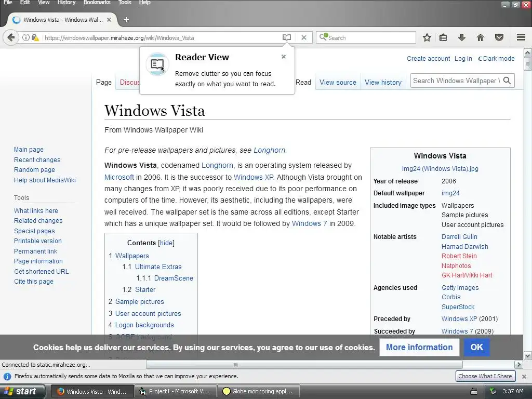Dismiss the Reader View popup
This screenshot has width=532, height=399.
tap(284, 57)
